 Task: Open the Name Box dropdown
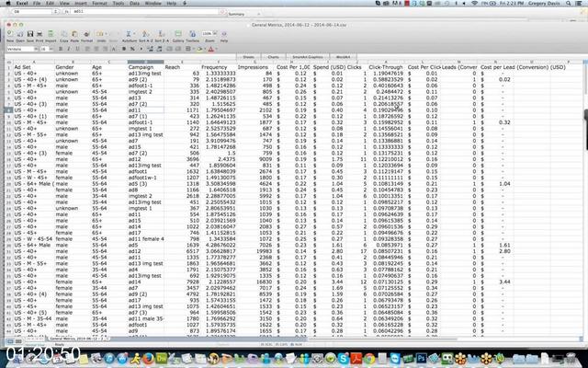click(55, 12)
